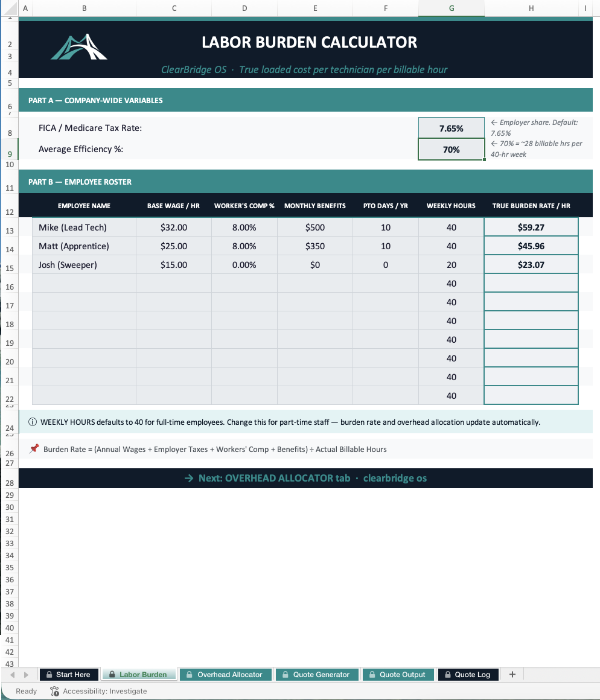Click the ClearBridge bridge logo
This screenshot has height=700, width=600.
[x=79, y=47]
